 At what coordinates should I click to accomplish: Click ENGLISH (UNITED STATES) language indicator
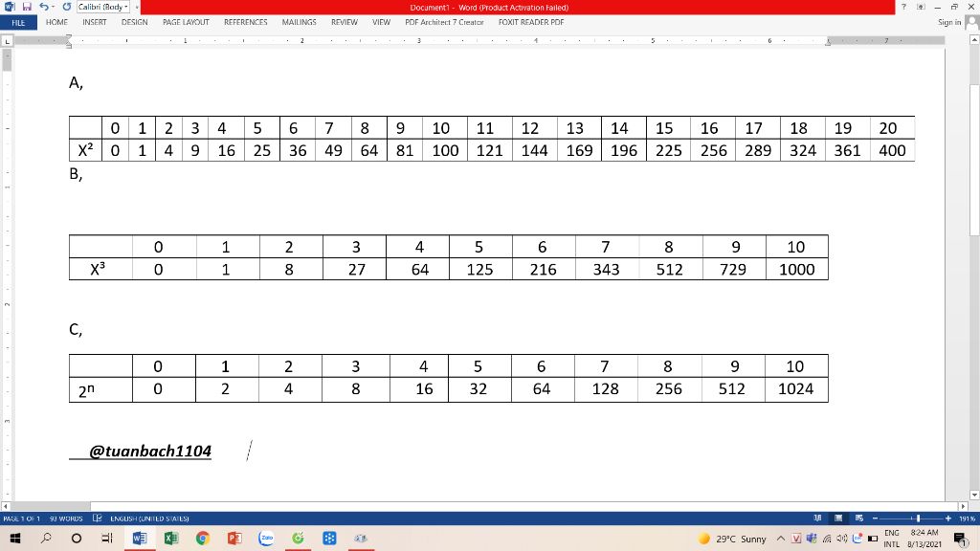(149, 518)
